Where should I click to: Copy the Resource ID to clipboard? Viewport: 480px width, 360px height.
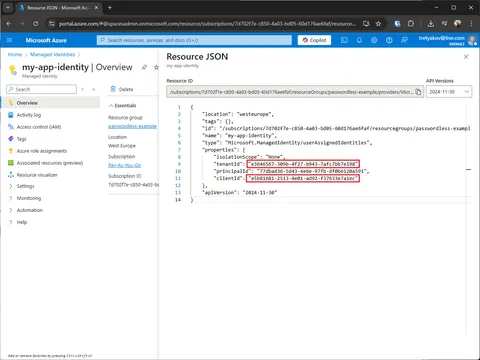(418, 92)
